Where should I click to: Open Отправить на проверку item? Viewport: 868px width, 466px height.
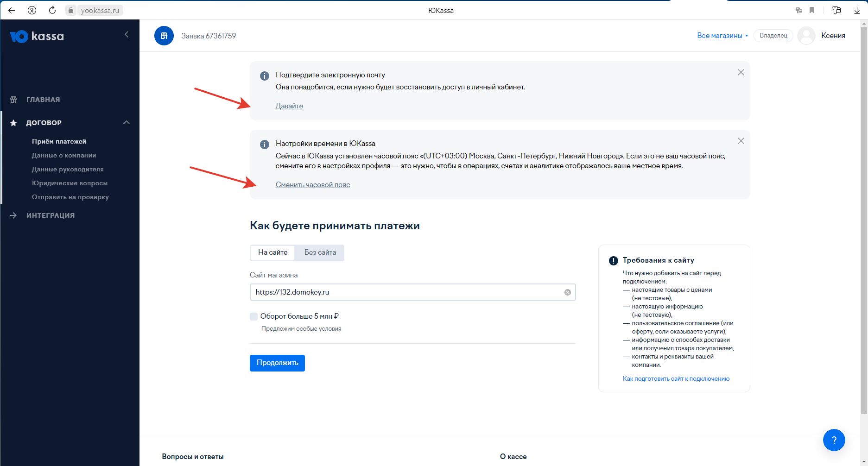point(70,197)
